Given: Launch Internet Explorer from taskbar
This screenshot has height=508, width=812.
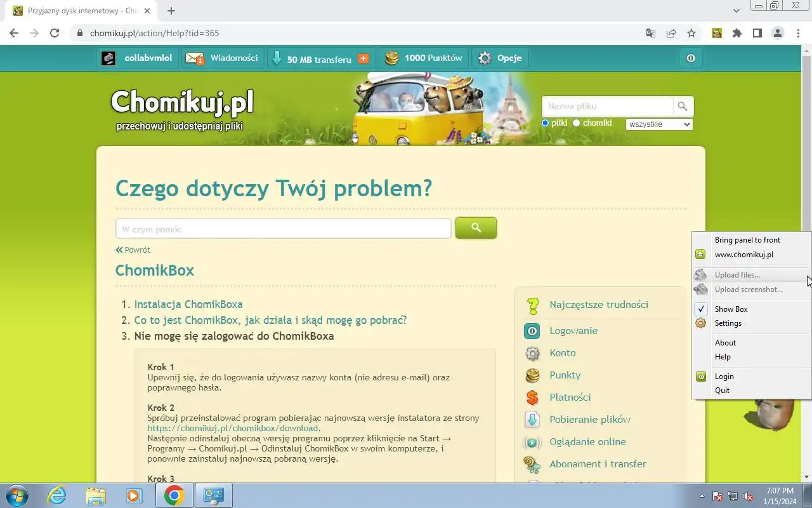Looking at the screenshot, I should 56,495.
